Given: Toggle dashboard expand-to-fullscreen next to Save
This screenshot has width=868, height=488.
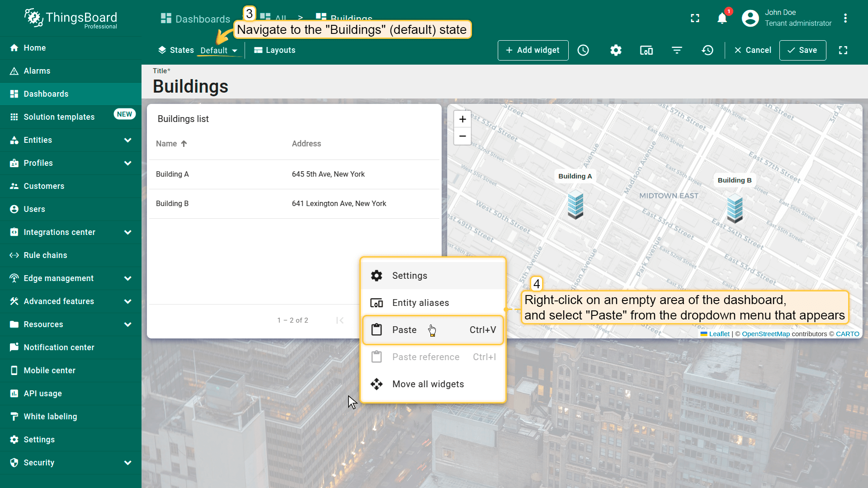Looking at the screenshot, I should (x=843, y=50).
